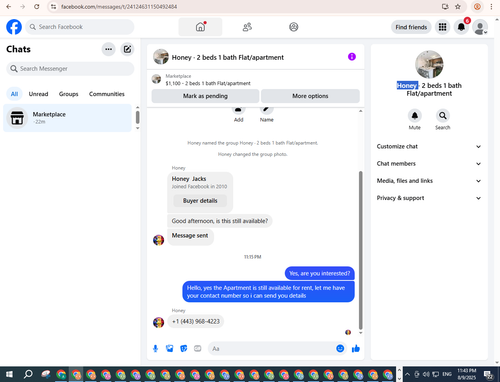Expand Chat members section
The width and height of the screenshot is (500, 382).
[x=429, y=164]
